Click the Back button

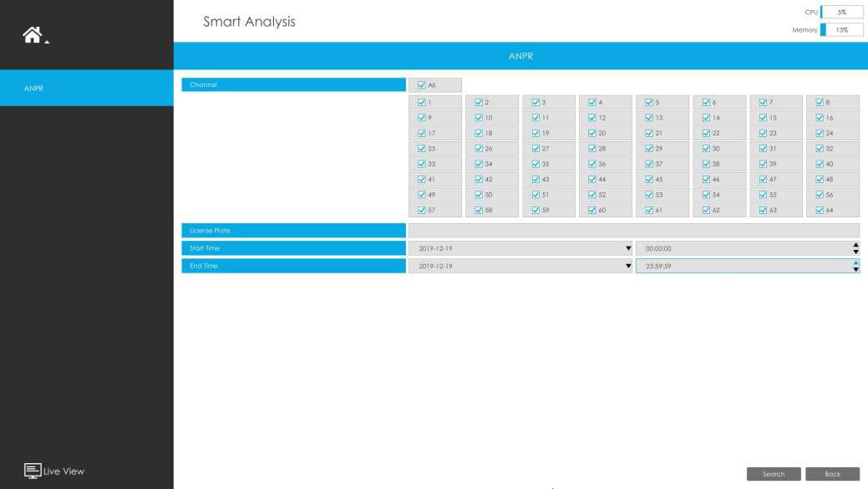[832, 474]
